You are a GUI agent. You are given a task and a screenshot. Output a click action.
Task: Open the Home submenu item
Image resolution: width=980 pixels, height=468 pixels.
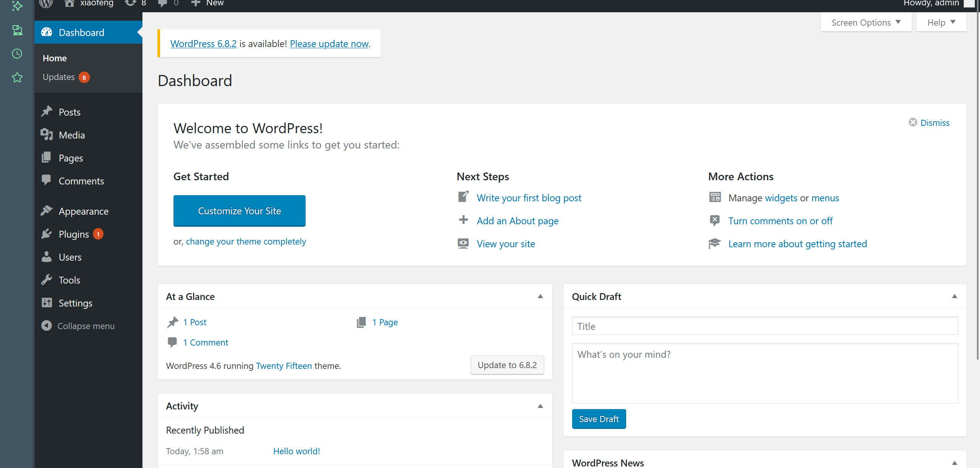point(55,58)
